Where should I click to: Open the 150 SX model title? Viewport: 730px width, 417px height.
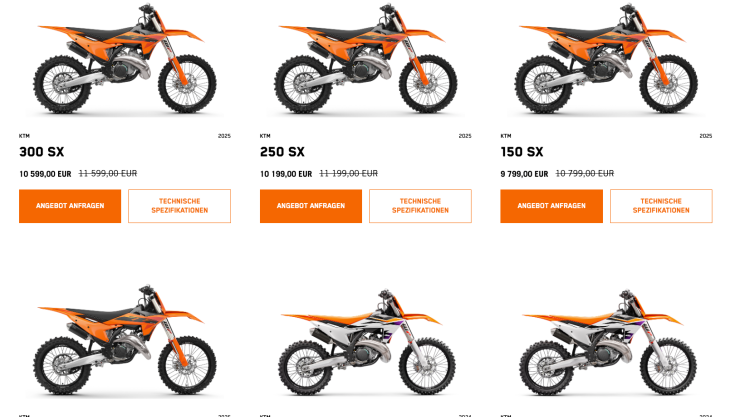522,152
